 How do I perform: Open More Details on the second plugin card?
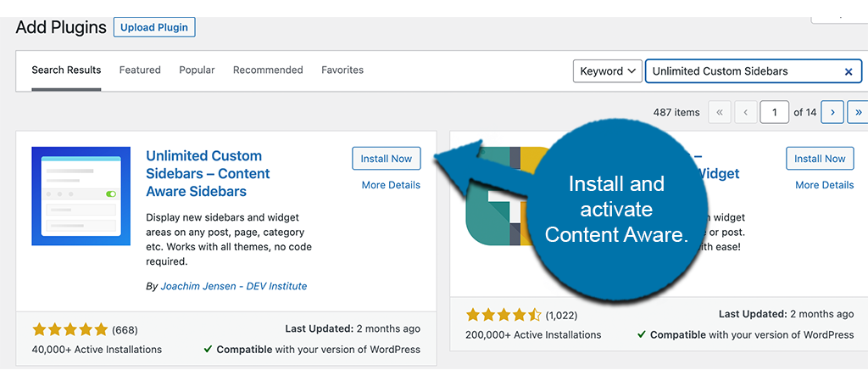[824, 185]
